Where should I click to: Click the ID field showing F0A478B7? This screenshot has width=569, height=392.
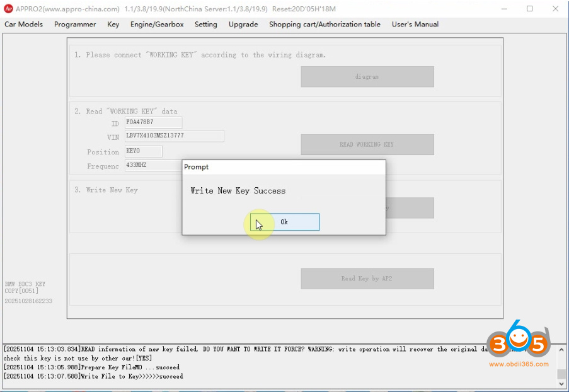click(x=153, y=123)
